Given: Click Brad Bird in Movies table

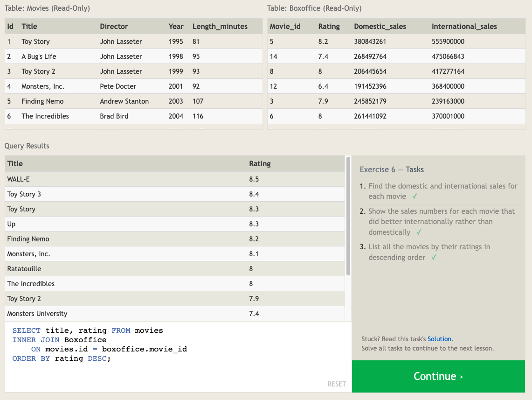Looking at the screenshot, I should coord(114,116).
